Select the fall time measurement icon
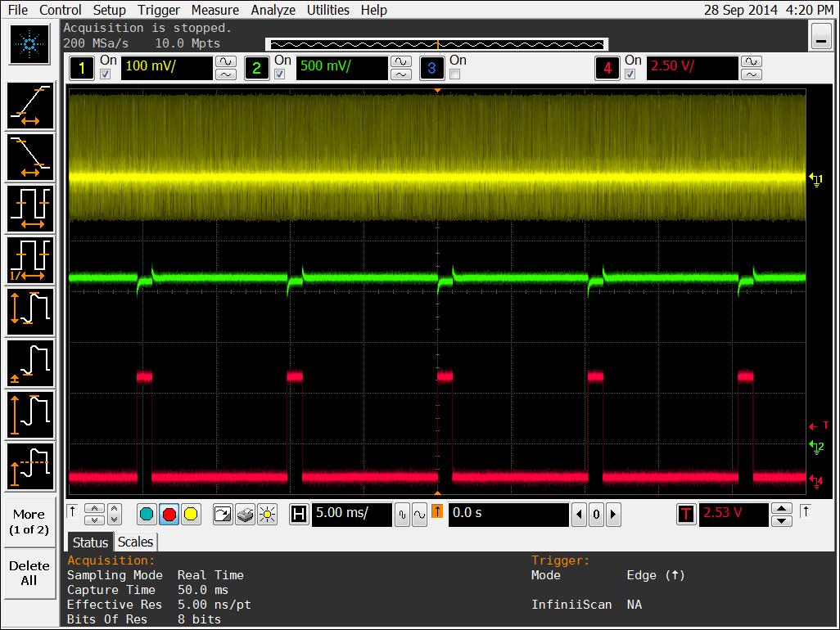840x630 pixels. (30, 157)
